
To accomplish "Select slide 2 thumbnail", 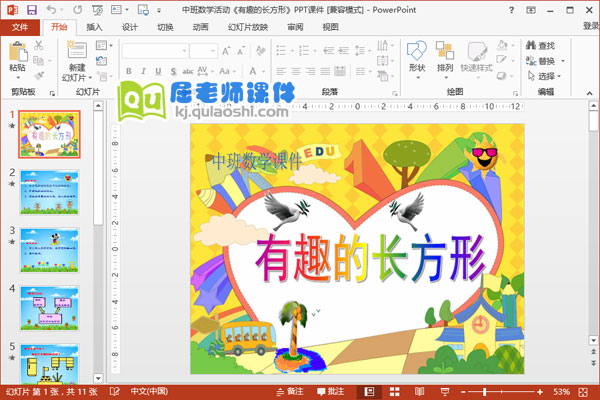I will [x=49, y=192].
